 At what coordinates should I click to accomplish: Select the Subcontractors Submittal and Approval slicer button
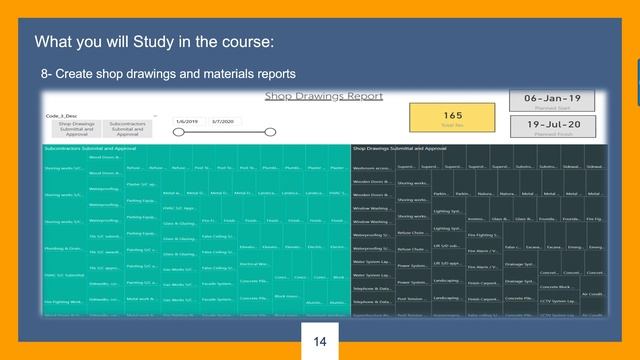(x=127, y=129)
